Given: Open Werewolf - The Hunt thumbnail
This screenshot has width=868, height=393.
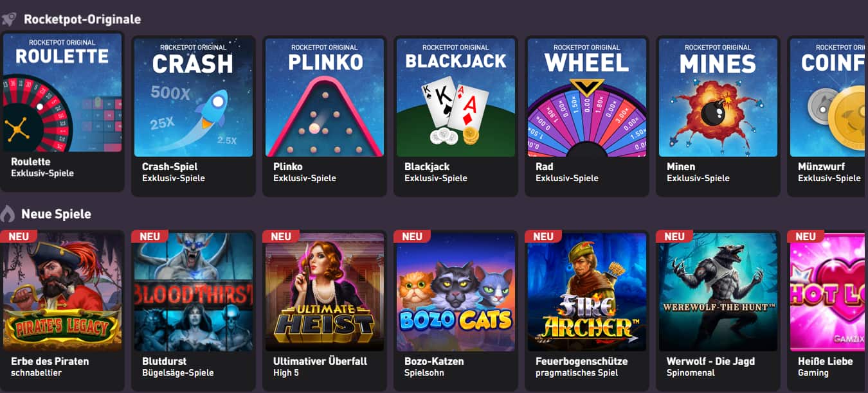Looking at the screenshot, I should pyautogui.click(x=718, y=292).
